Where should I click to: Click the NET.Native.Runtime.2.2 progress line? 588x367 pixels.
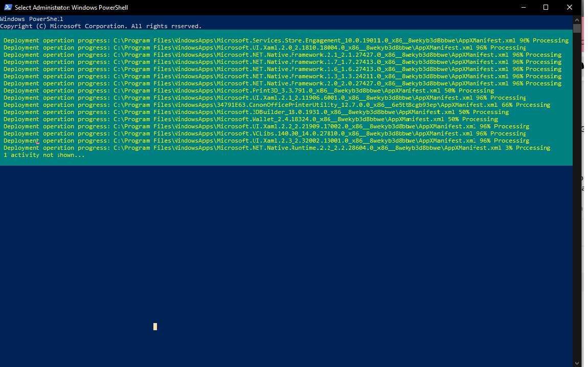(277, 148)
